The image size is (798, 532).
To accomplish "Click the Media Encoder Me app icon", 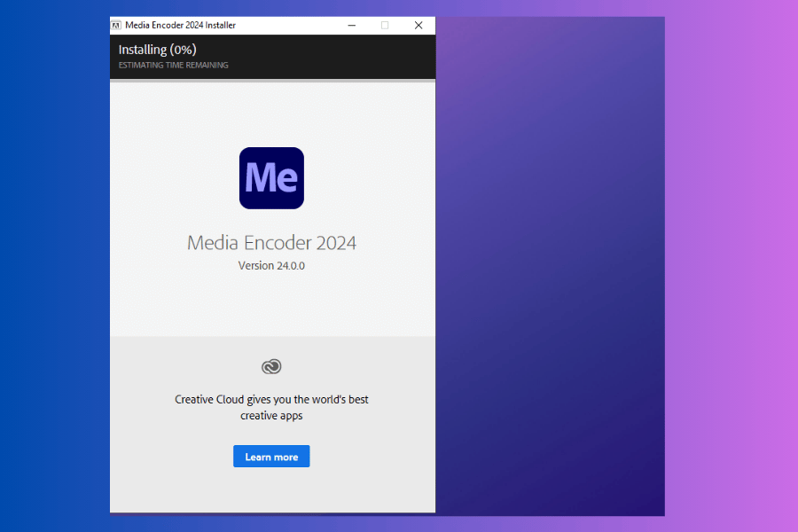I will (x=271, y=178).
